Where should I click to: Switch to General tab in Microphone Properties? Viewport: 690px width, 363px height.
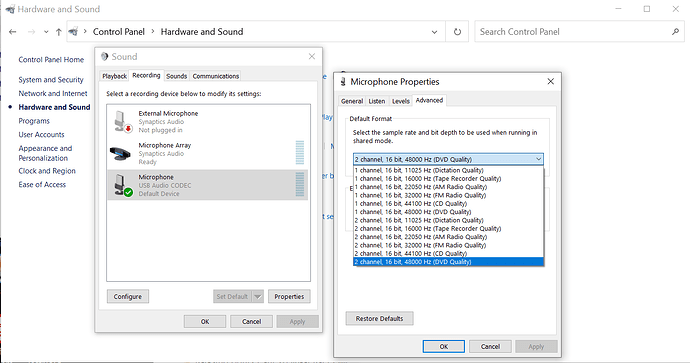point(352,101)
